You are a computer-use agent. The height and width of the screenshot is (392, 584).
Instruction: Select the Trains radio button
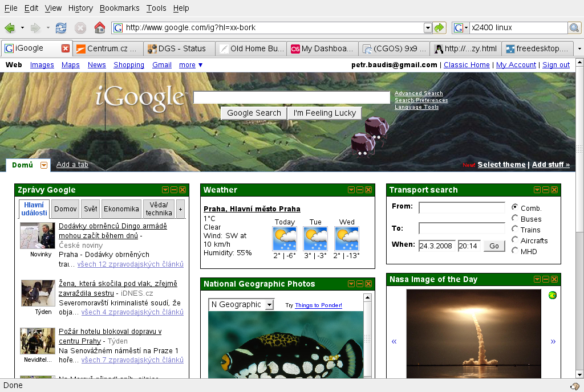[x=515, y=228]
